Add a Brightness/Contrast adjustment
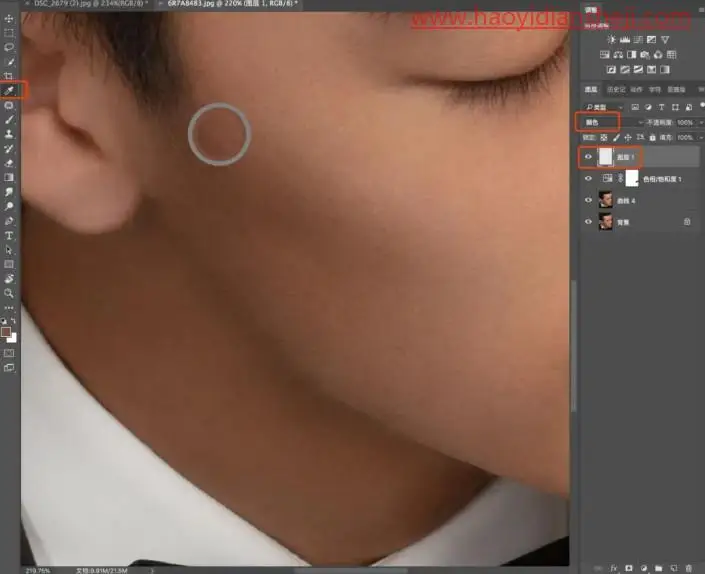This screenshot has height=574, width=705. 611,40
